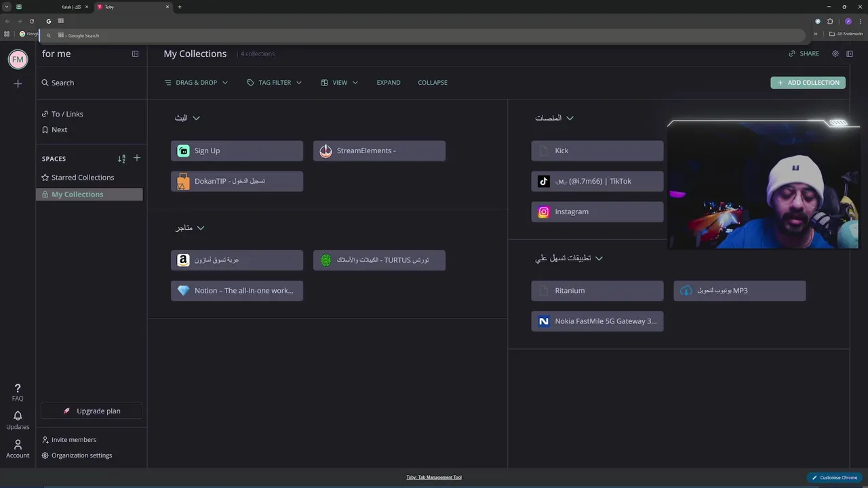Open the Instagram saved tab card
The image size is (868, 488).
coord(597,211)
